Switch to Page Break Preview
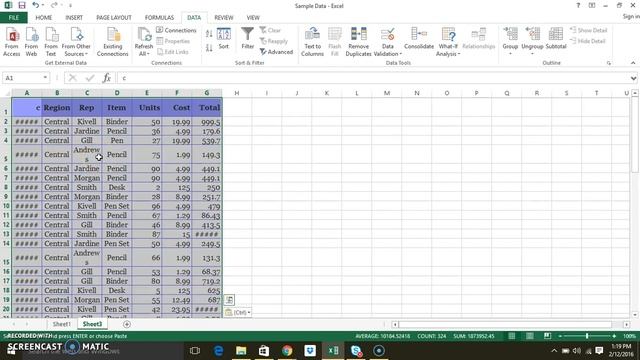The width and height of the screenshot is (640, 360). click(x=547, y=336)
